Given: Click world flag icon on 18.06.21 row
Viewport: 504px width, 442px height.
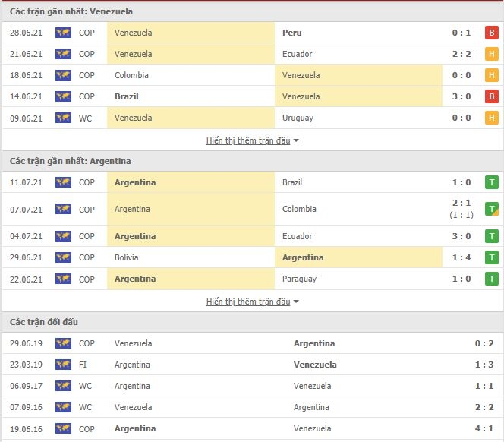Looking at the screenshot, I should tap(63, 75).
